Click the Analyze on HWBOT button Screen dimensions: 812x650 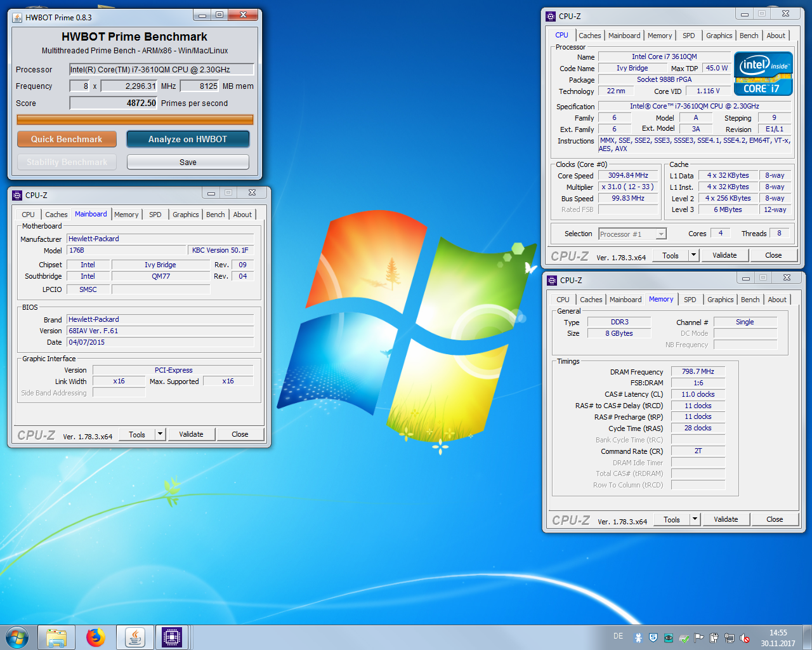click(188, 139)
